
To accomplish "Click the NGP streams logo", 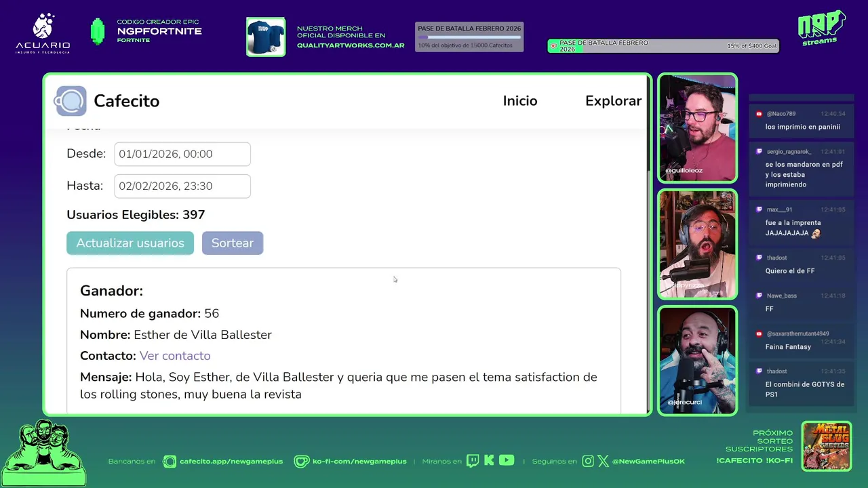I will tap(821, 28).
